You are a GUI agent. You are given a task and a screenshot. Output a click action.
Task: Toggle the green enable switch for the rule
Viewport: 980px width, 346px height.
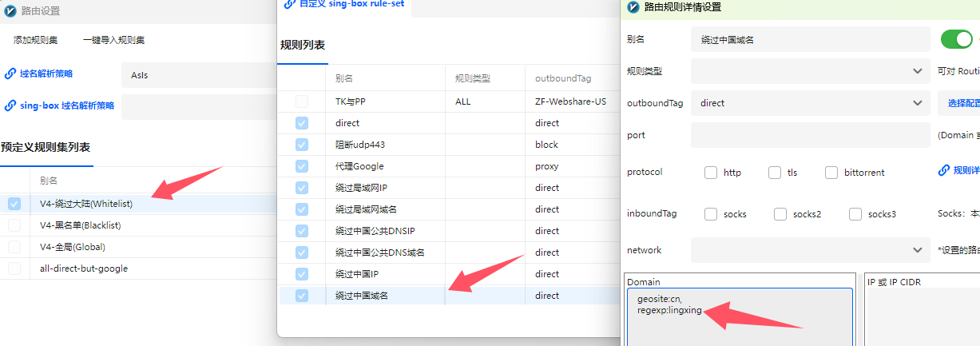[957, 39]
